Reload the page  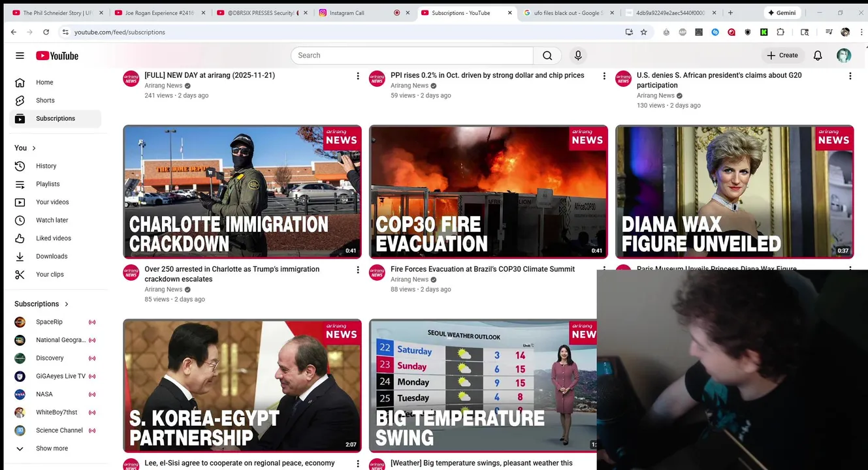point(46,32)
